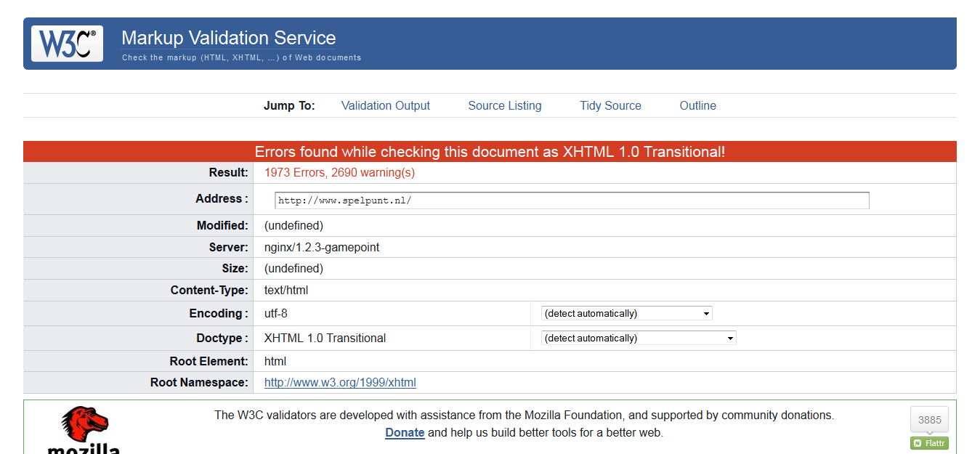The image size is (980, 454).
Task: Click the Address label
Action: click(221, 199)
